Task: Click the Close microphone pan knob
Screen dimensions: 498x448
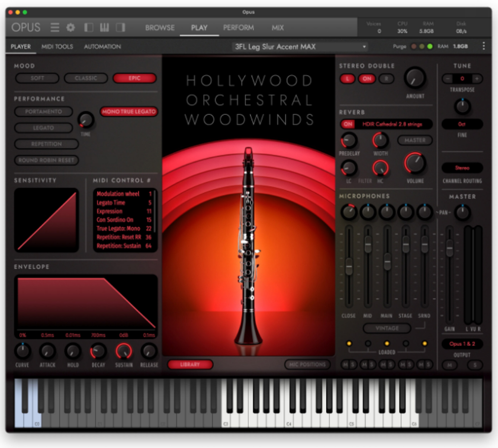Action: [x=349, y=212]
